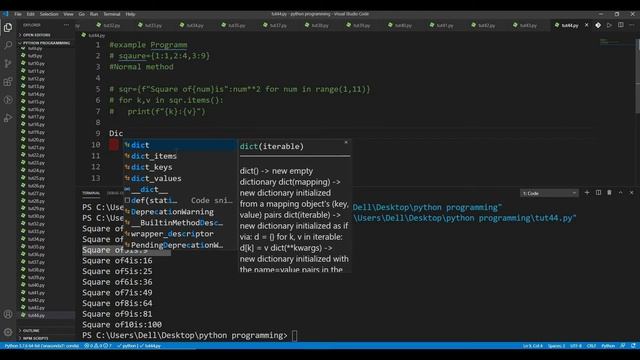Open the Explorer view in the activity bar

(x=8, y=28)
